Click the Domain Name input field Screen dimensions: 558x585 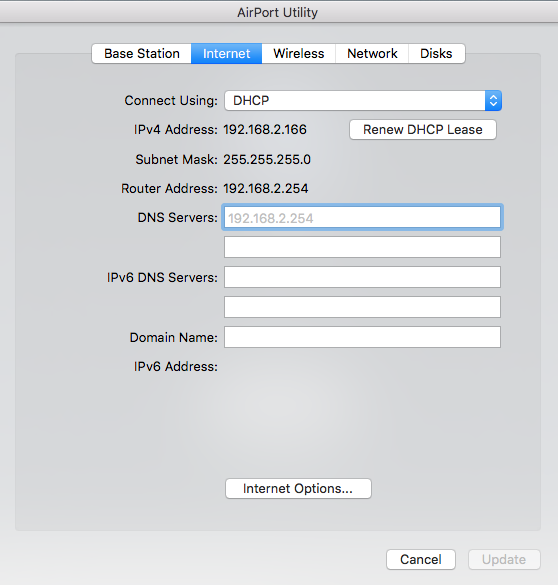[x=362, y=337]
